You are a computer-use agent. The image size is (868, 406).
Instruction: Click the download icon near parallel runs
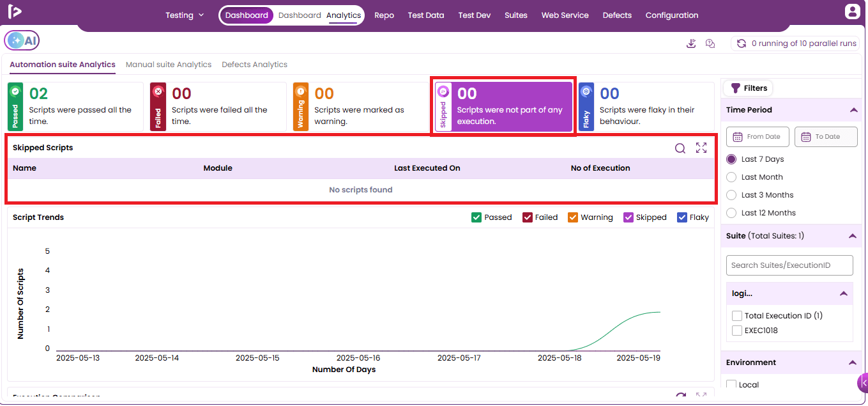point(691,43)
